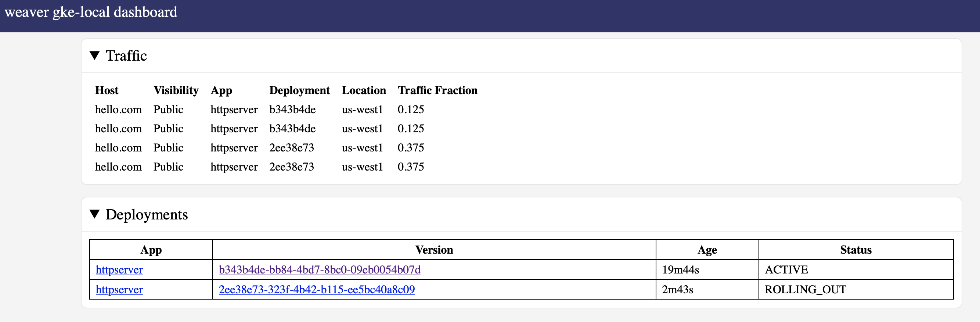Open httpserver link in ROLLING_OUT row

point(119,290)
